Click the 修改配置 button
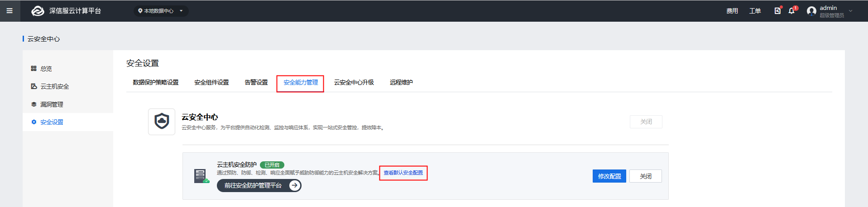The image size is (868, 207). point(609,176)
